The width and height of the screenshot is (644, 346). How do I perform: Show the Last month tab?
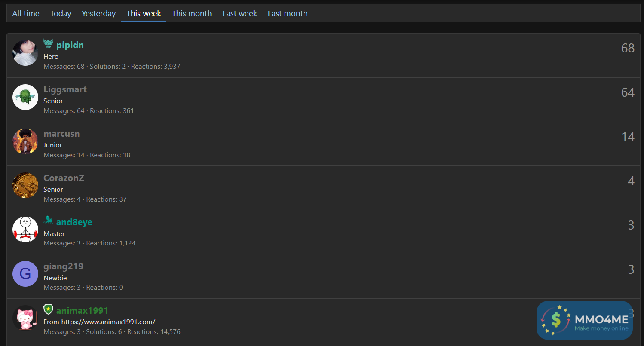click(288, 13)
